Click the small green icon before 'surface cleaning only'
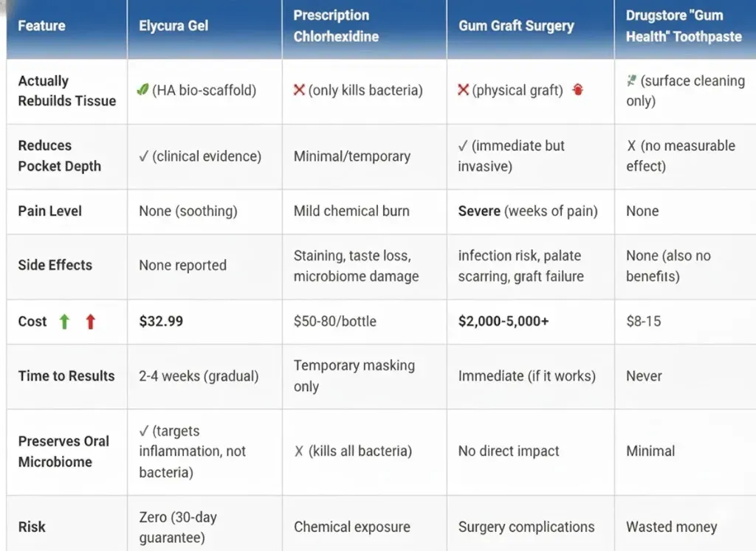Screen dimensions: 756x551 point(631,81)
